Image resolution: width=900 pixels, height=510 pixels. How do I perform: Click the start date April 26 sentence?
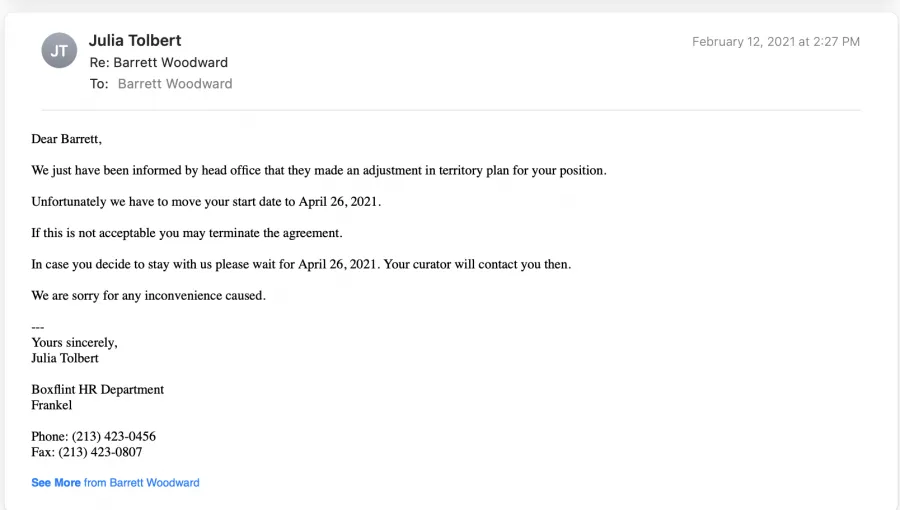(206, 202)
